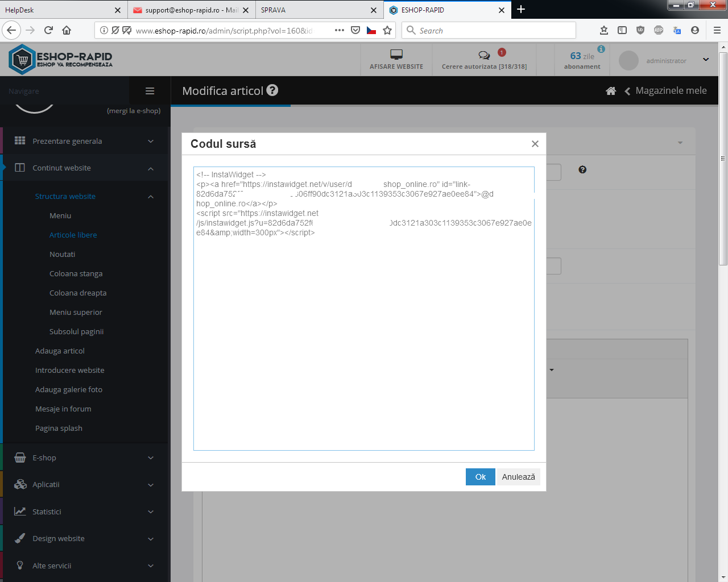Reload the page with the refresh icon
Screen dimensions: 728x582
[48, 30]
